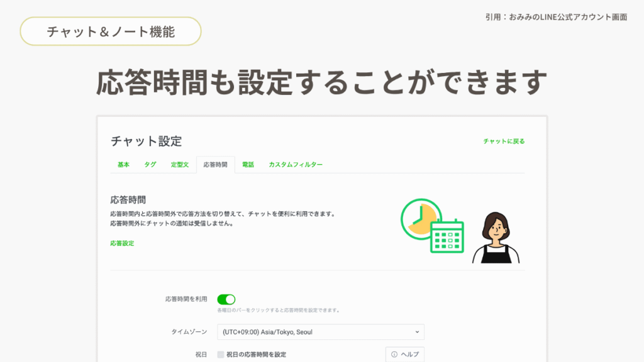Click the info icon beside ヘルプ
The image size is (644, 362).
394,354
